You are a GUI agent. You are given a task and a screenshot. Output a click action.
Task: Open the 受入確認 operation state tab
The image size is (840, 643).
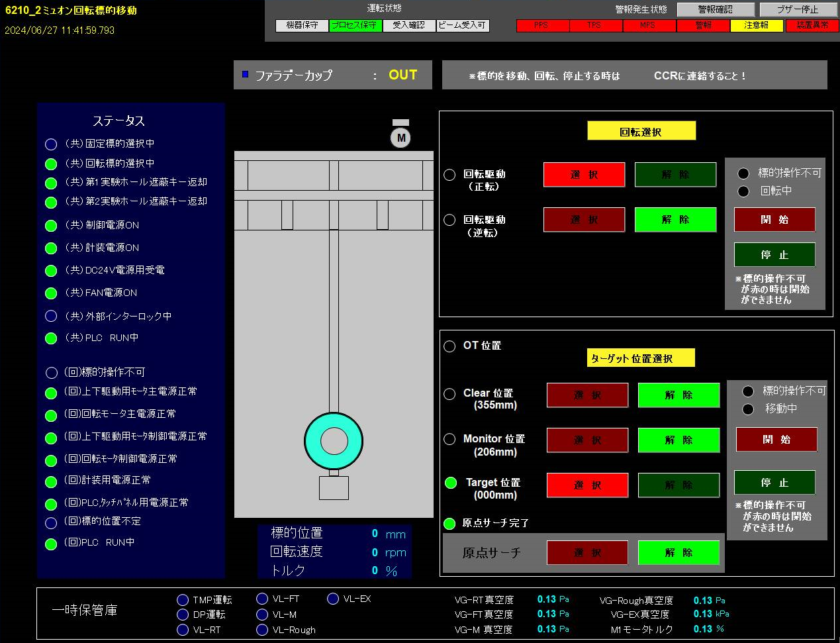point(408,25)
